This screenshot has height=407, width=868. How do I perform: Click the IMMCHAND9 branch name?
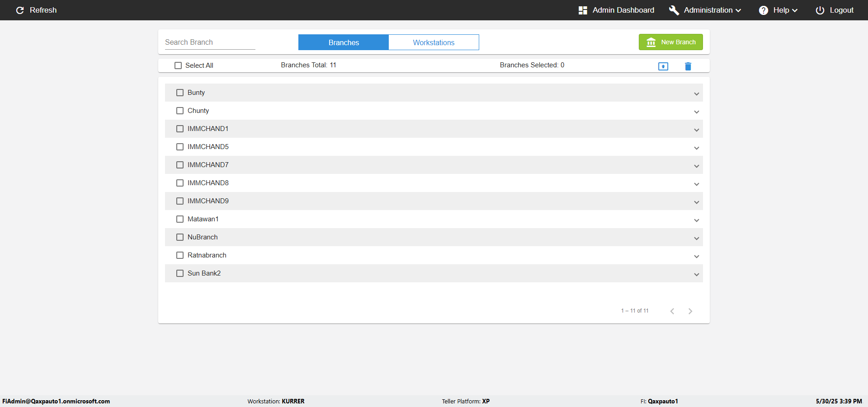tap(208, 201)
